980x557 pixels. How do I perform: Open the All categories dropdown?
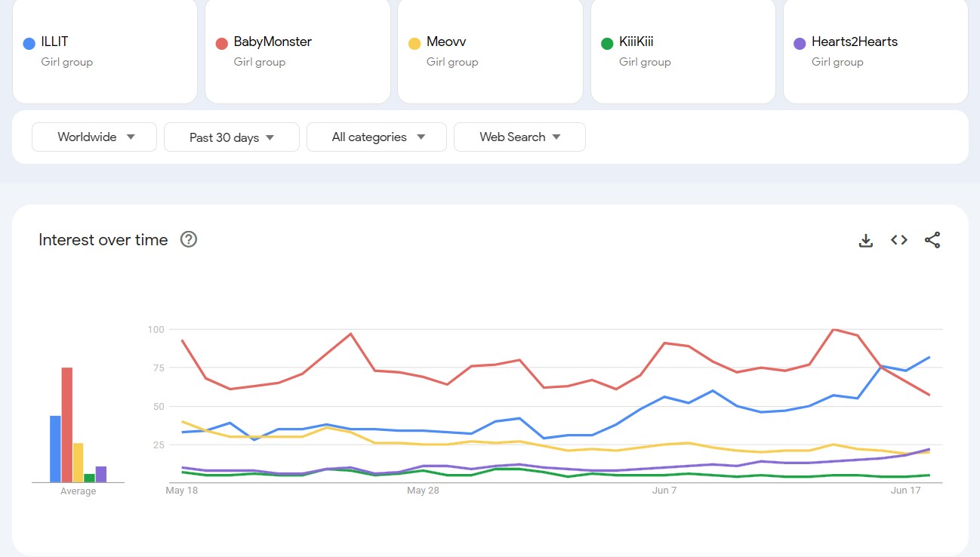coord(377,137)
